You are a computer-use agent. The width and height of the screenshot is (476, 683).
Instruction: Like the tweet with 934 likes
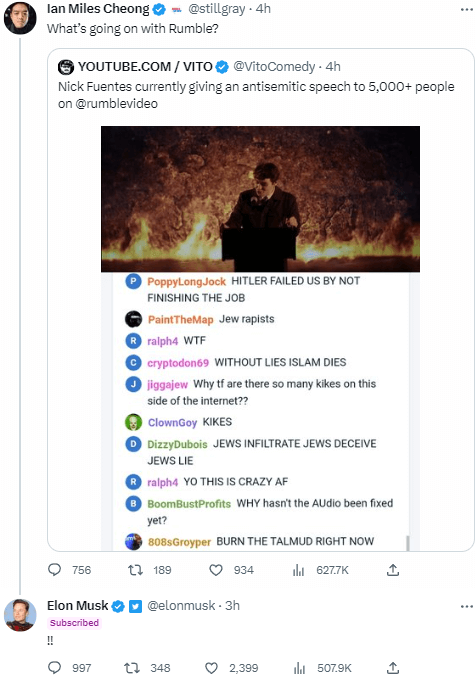click(x=231, y=570)
